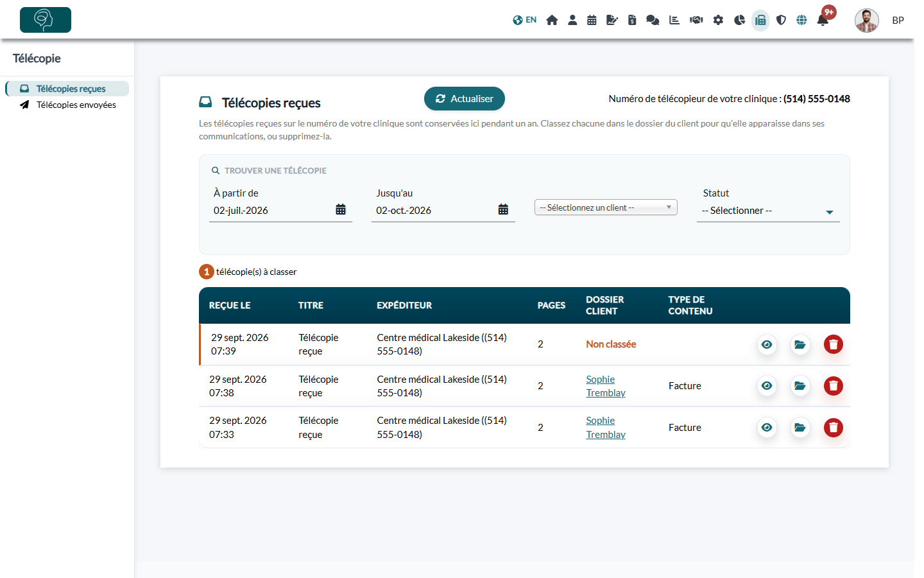Click the DOSSIER CLIENT column header
The image size is (924, 578).
pos(604,306)
